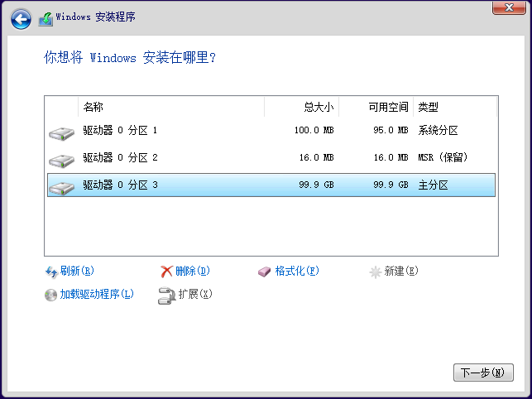Click the heading 你想将 Windows 安装在哪里?
Screen dimensions: 532x399
130,57
